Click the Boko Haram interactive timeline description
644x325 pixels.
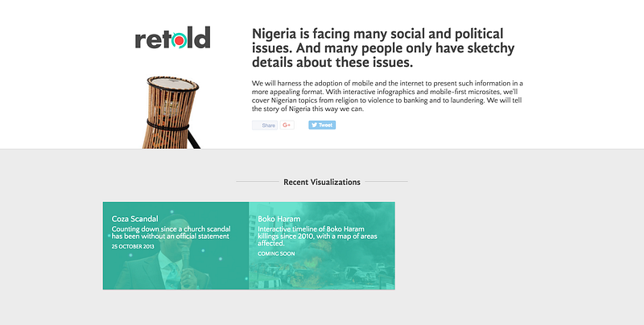coord(316,237)
